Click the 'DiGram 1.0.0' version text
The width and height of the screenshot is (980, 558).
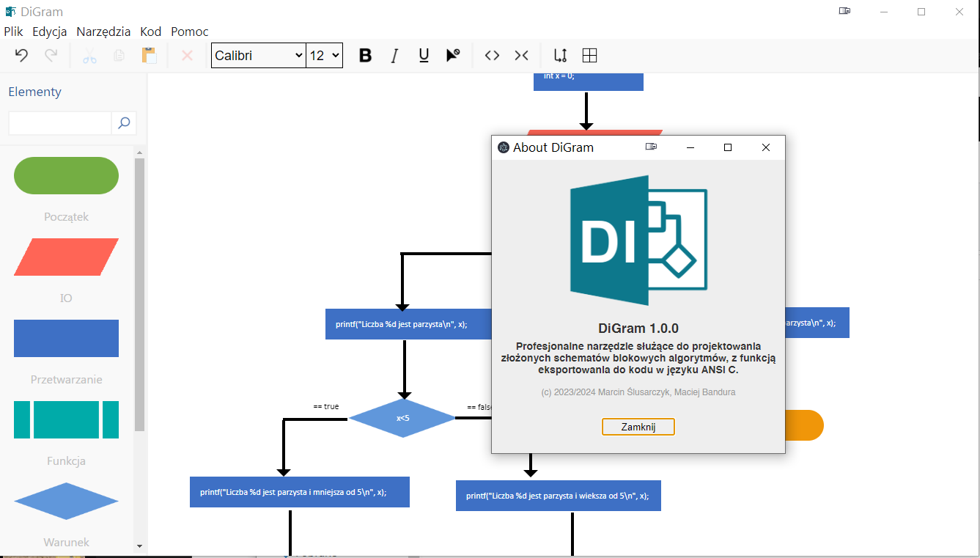[638, 328]
